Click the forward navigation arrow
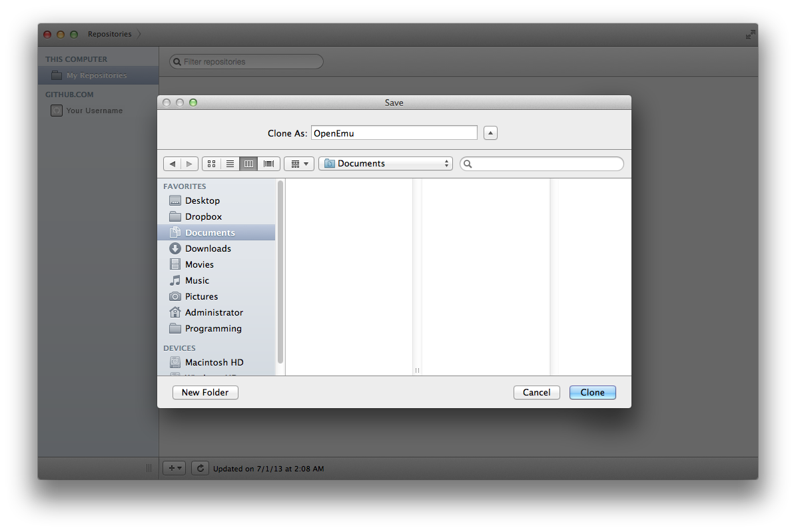796x532 pixels. pyautogui.click(x=189, y=163)
